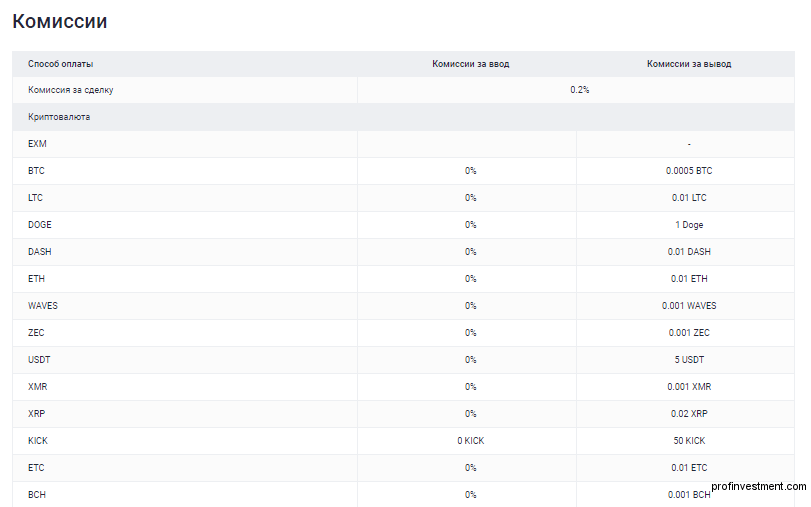Image resolution: width=811 pixels, height=507 pixels.
Task: Click the USDT deposit fee 0%
Action: click(x=471, y=360)
